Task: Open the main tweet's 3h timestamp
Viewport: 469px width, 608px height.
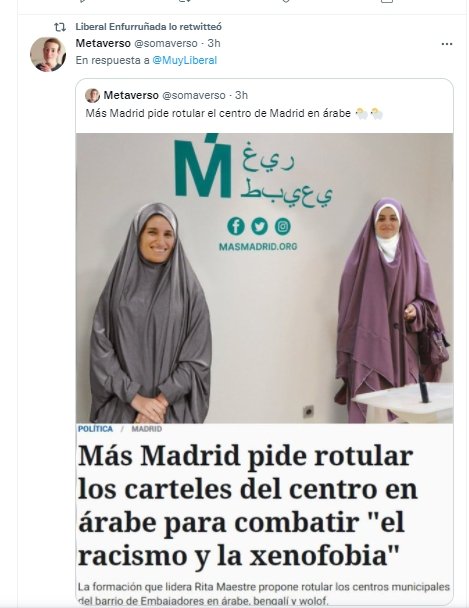Action: tap(214, 43)
